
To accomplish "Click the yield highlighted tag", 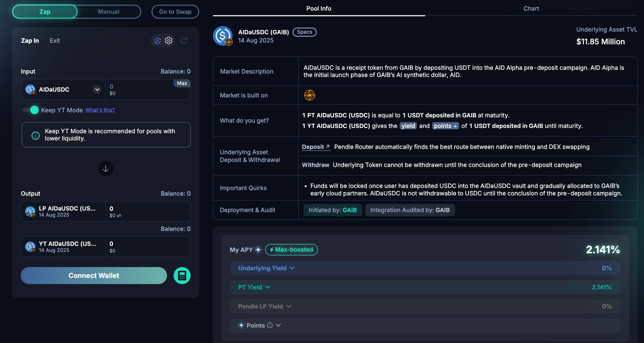I will [x=408, y=126].
